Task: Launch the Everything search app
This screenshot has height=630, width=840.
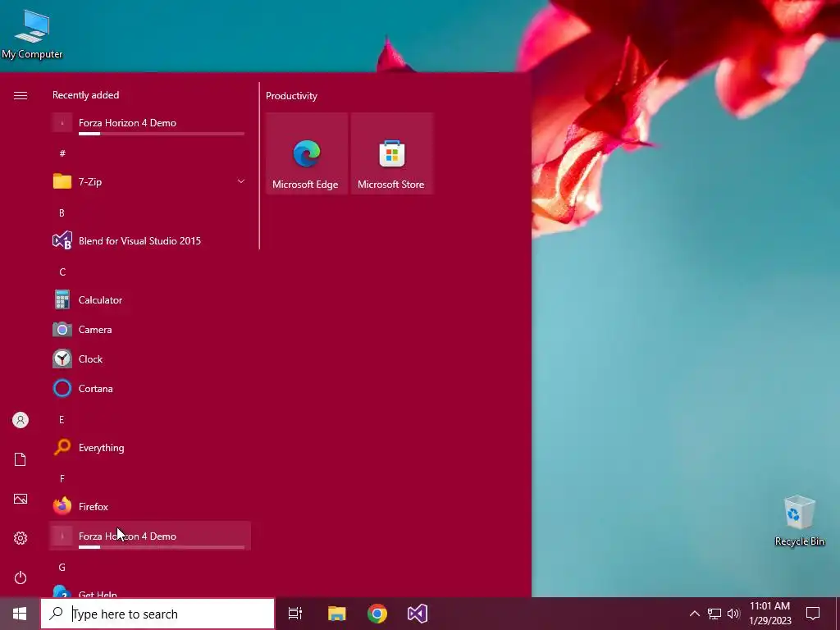Action: pos(150,447)
